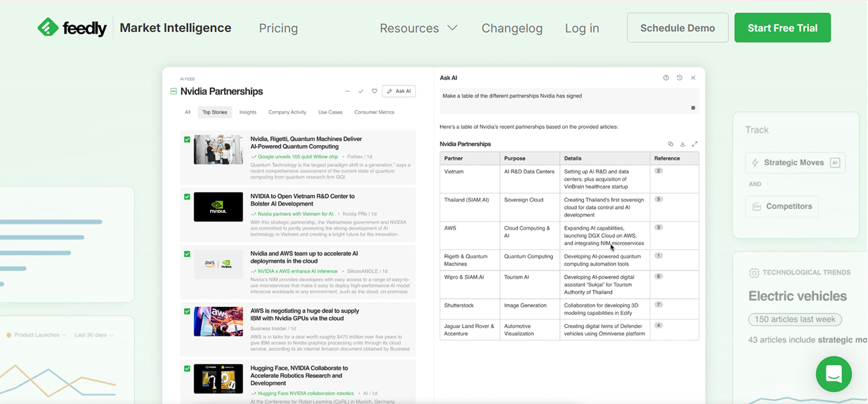868x404 pixels.
Task: Click the heart favorite icon
Action: pos(374,91)
